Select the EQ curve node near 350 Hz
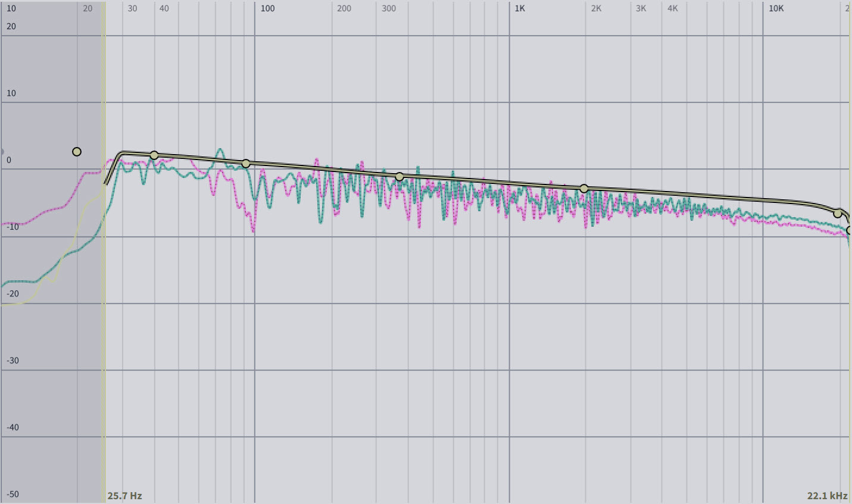 (x=400, y=177)
